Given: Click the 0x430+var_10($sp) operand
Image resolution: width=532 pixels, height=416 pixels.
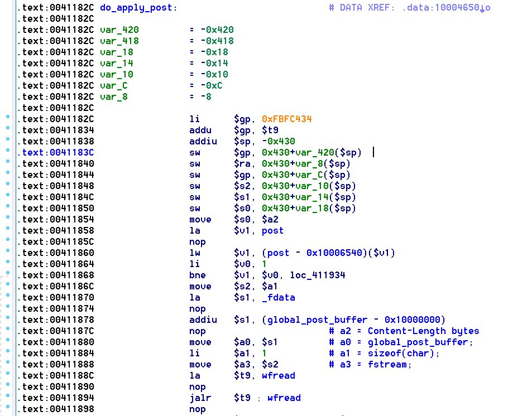Looking at the screenshot, I should 309,186.
